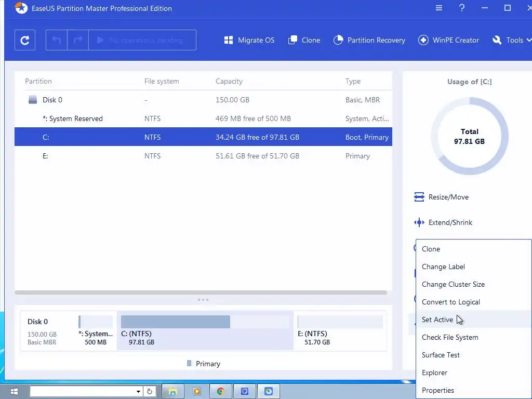
Task: Click the 469 MB free of 500 MB cell
Action: point(253,118)
